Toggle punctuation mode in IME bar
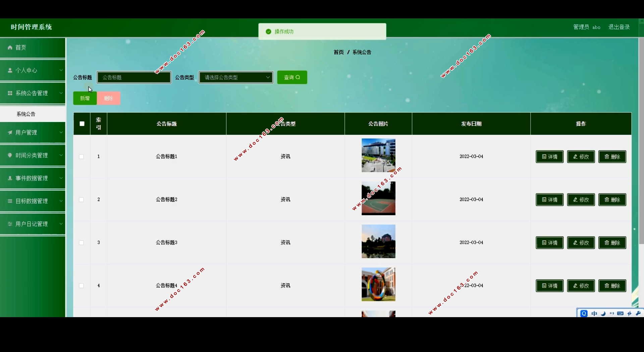The image size is (644, 352). [612, 313]
